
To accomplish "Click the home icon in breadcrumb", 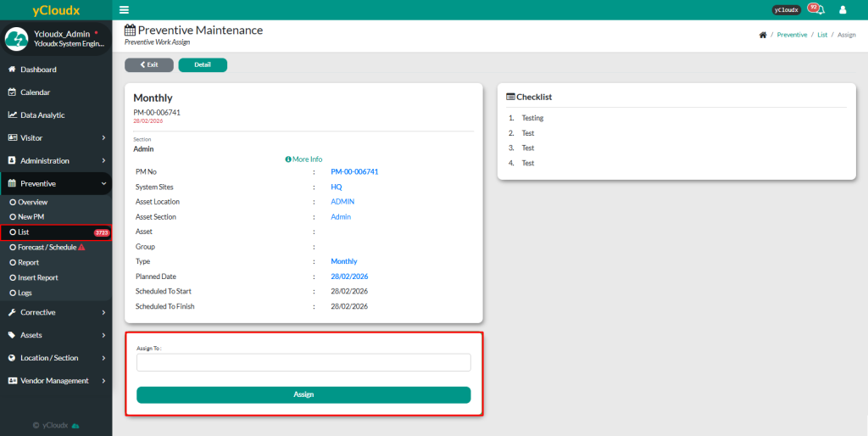I will tap(763, 35).
